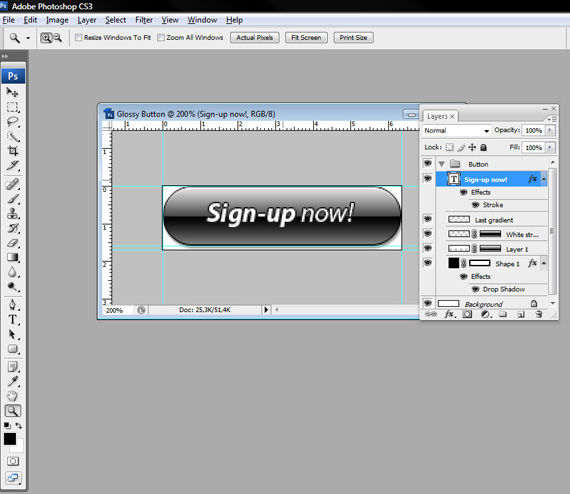The image size is (570, 494).
Task: Collapse the Button layer group
Action: pos(442,164)
